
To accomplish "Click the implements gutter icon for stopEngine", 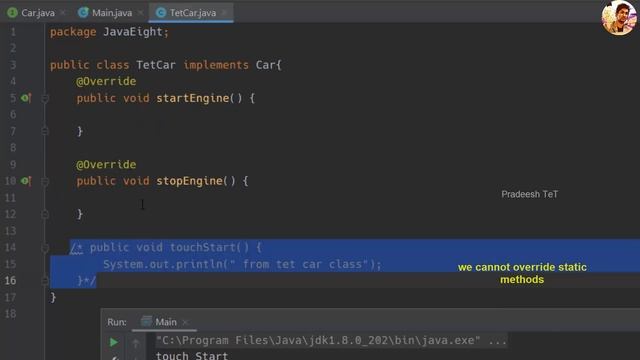I will click(x=26, y=181).
